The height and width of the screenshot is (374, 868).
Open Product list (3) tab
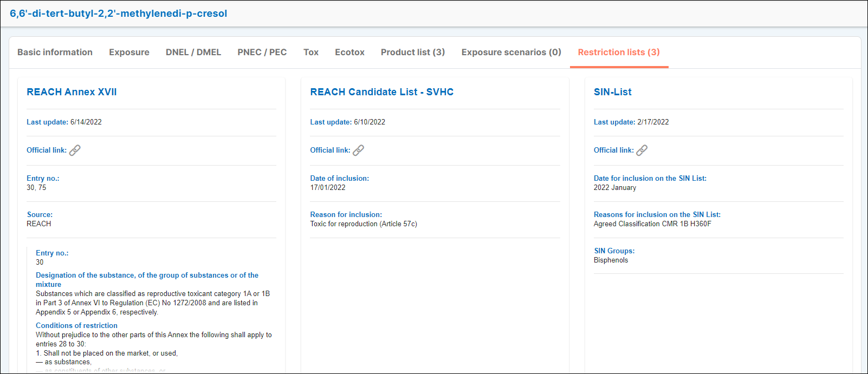(413, 53)
